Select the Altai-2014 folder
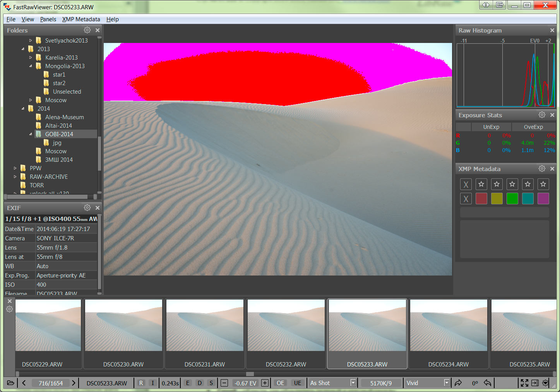This screenshot has height=392, width=560. pos(58,126)
